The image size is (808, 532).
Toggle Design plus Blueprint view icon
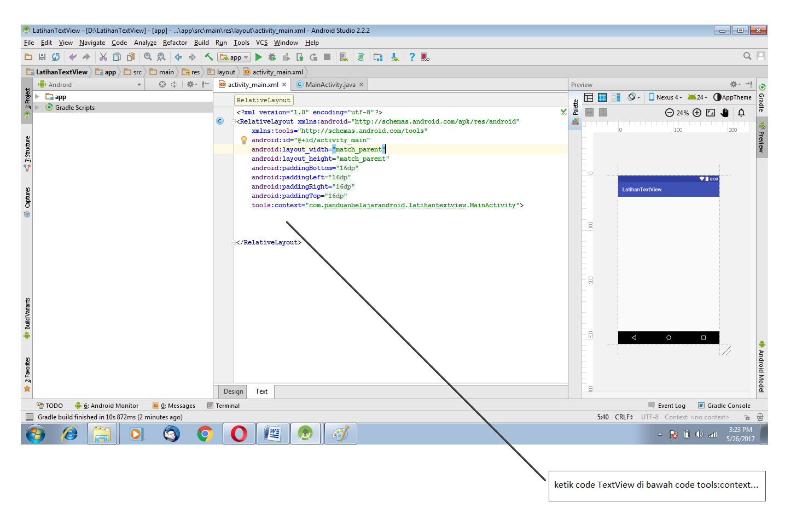click(x=616, y=97)
